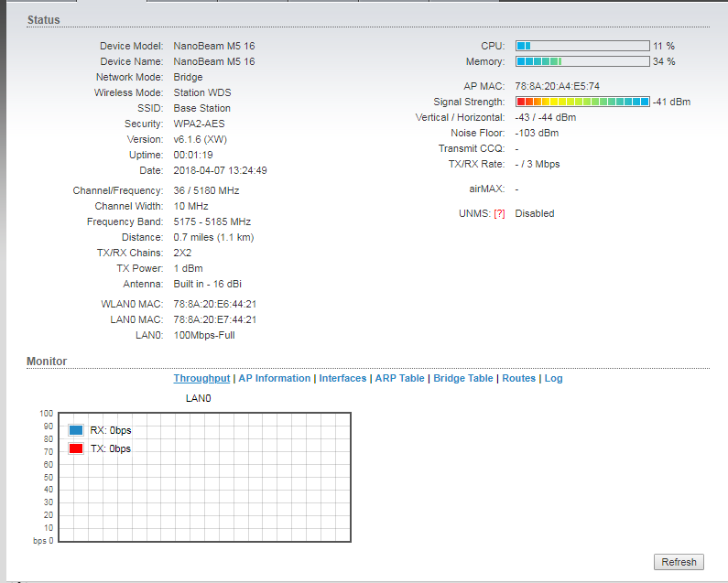Screen dimensions: 728x583
Task: Click the Wireless Mode value Station WDS
Action: [x=202, y=92]
